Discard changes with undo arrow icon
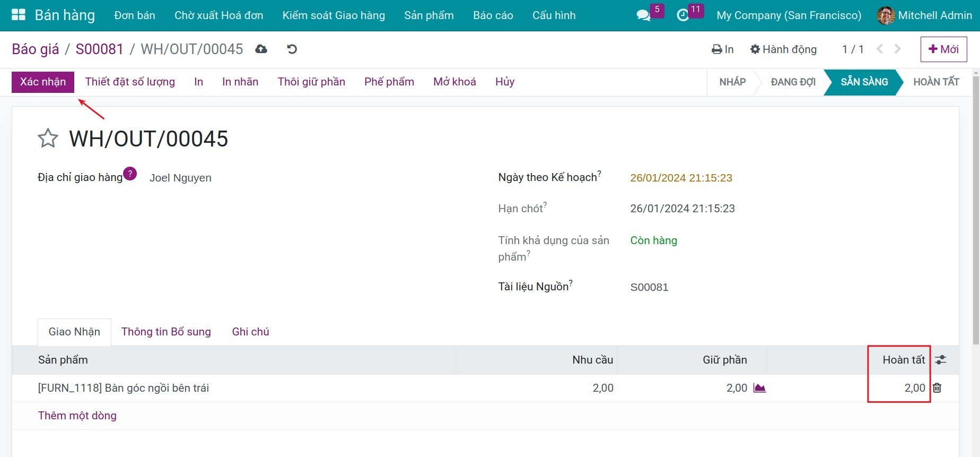Viewport: 980px width, 457px height. (292, 49)
